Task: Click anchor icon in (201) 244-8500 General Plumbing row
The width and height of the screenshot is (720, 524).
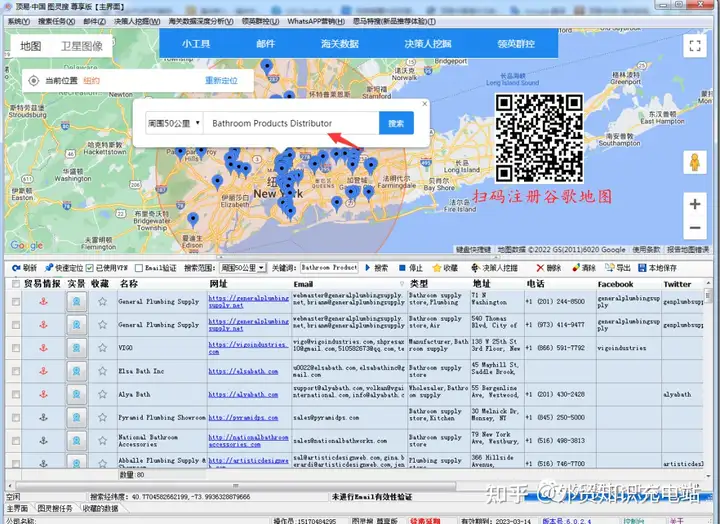Action: pos(44,302)
